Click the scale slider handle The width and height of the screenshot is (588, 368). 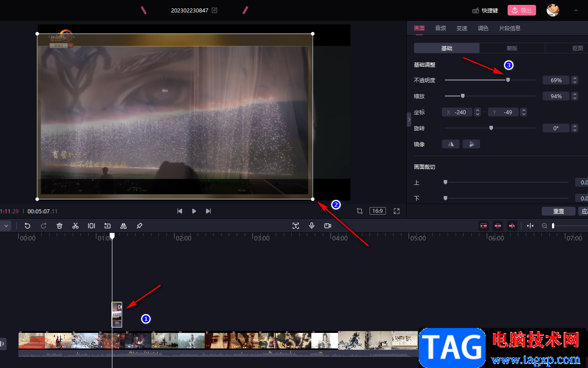click(x=463, y=96)
